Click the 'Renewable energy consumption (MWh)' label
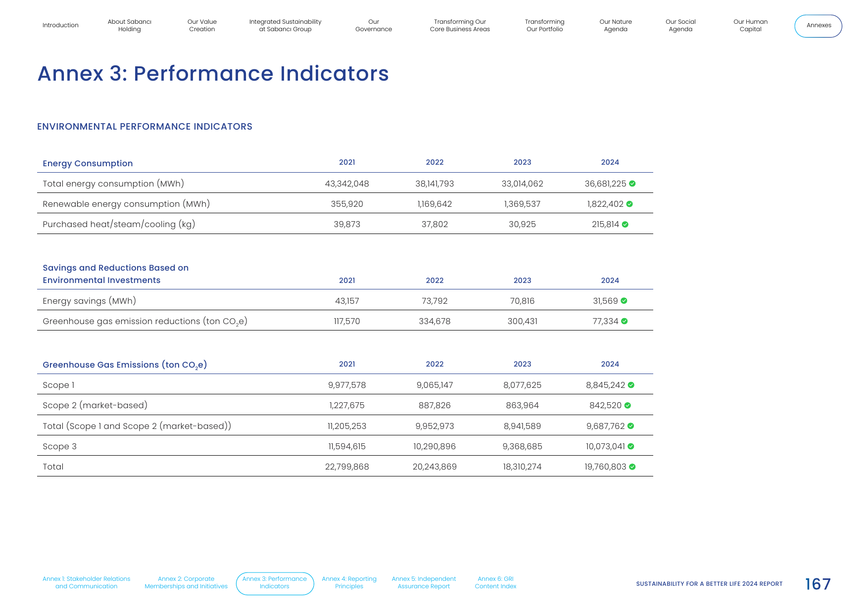This screenshot has height=614, width=868. (x=126, y=204)
